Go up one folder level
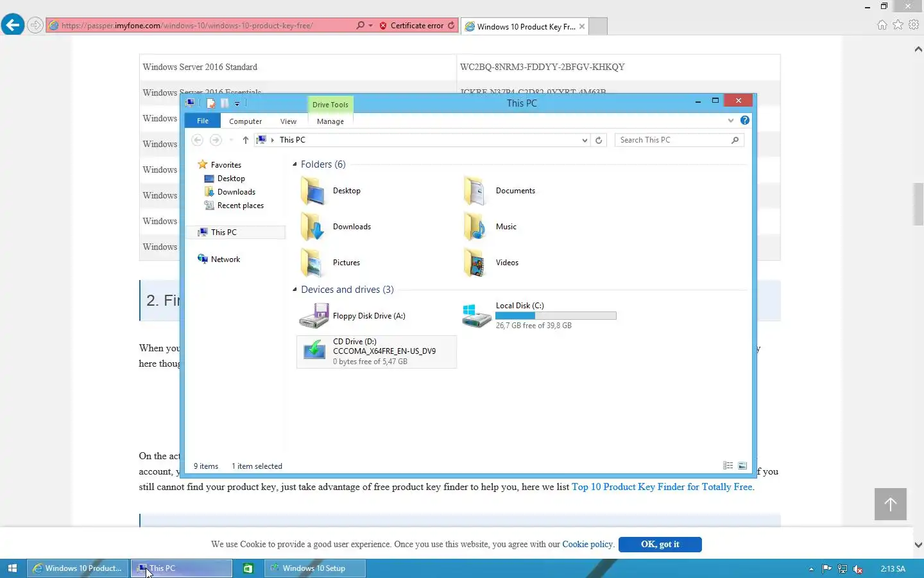Viewport: 924px width, 578px height. click(245, 140)
